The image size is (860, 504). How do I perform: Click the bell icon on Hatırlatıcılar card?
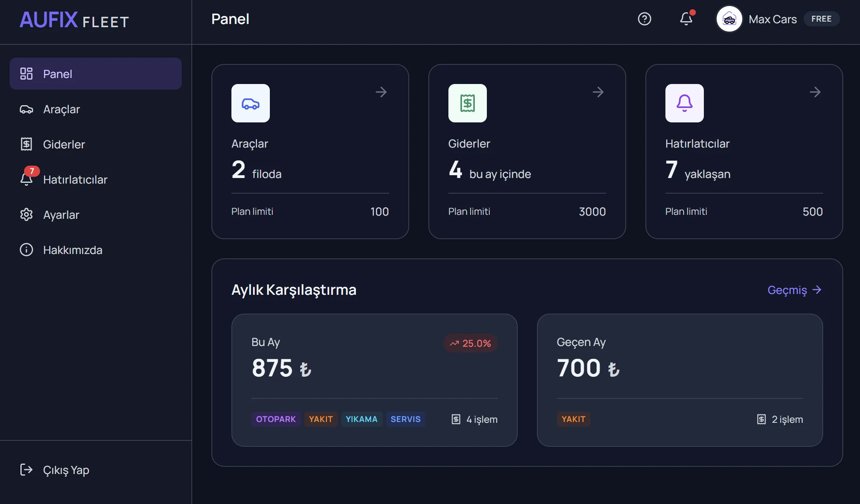point(685,103)
